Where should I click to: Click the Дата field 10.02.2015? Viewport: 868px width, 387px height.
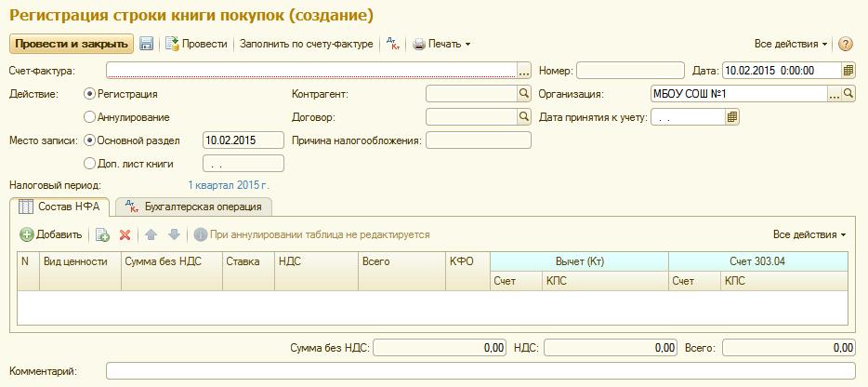pos(782,71)
